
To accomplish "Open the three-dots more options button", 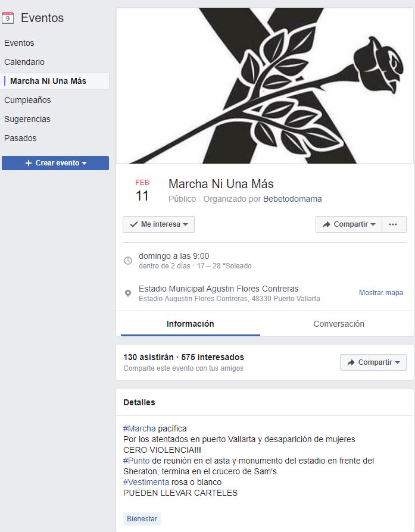I will (x=393, y=224).
